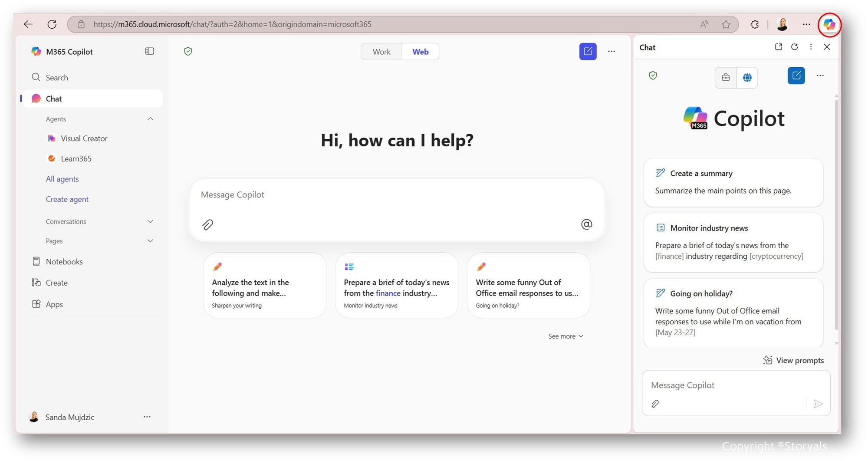Click the @ mention icon in message box

pos(586,224)
